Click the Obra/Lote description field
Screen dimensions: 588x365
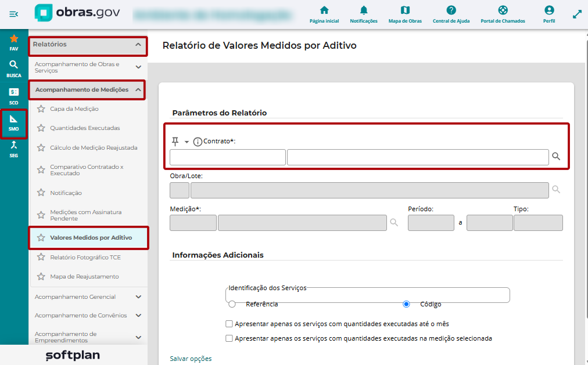(370, 190)
